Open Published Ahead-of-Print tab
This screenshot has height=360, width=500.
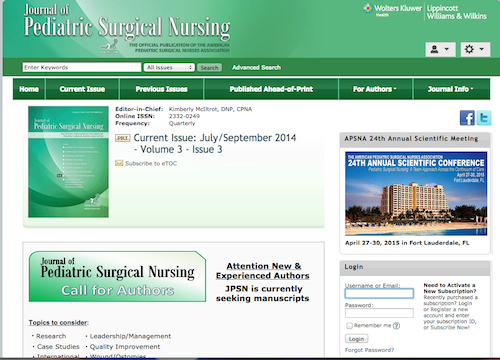tap(271, 89)
